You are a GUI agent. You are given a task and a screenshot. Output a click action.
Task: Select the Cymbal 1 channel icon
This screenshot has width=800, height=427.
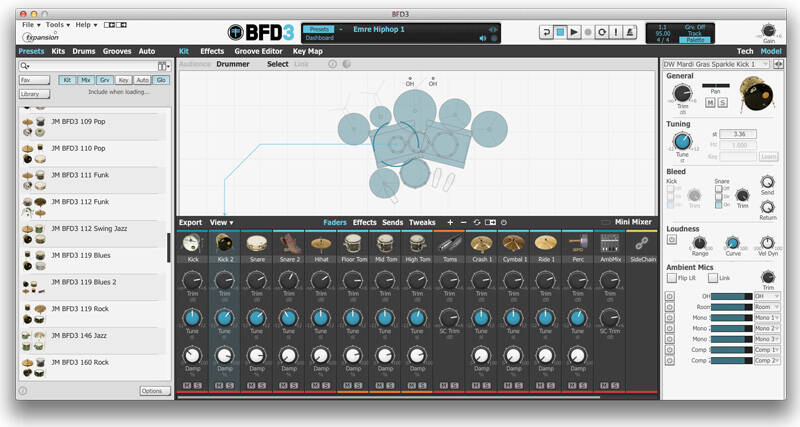coord(513,243)
